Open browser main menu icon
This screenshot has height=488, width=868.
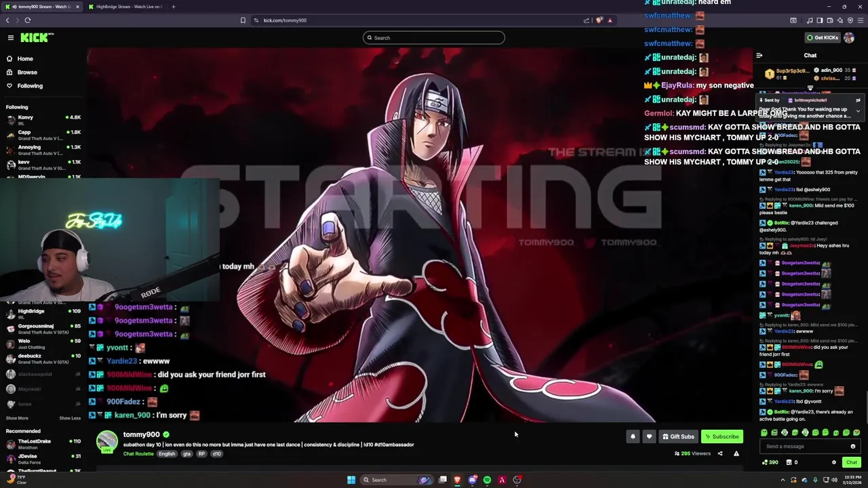tap(860, 20)
